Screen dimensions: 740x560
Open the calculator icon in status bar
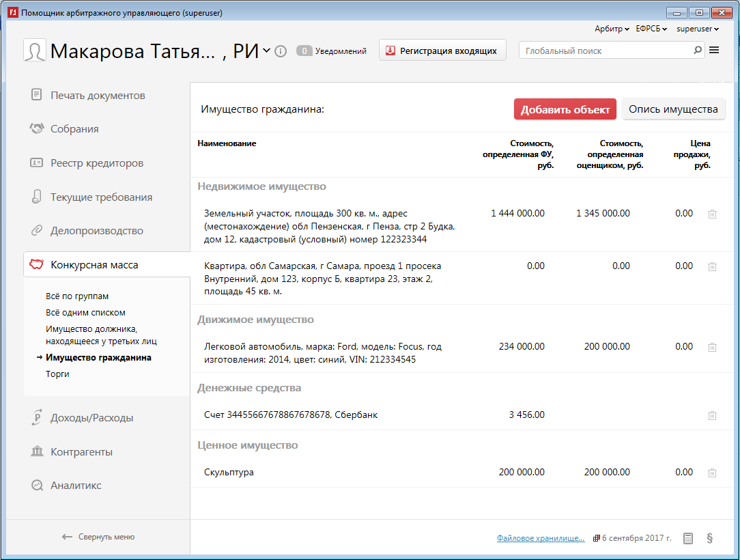tap(688, 538)
